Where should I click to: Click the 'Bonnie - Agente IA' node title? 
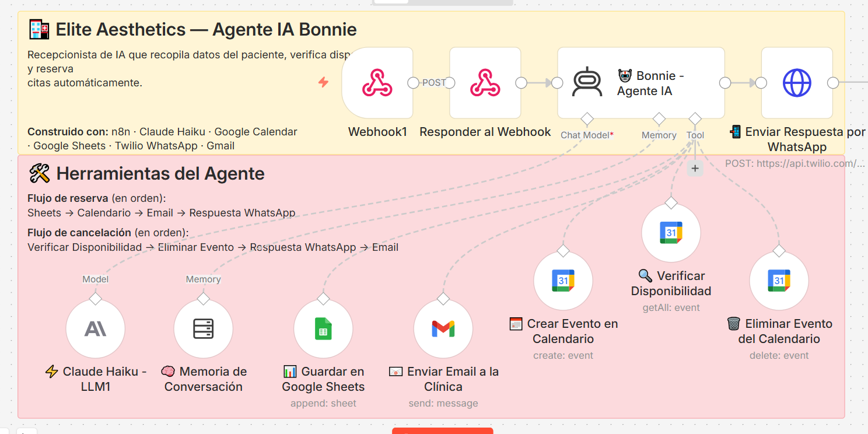(650, 83)
